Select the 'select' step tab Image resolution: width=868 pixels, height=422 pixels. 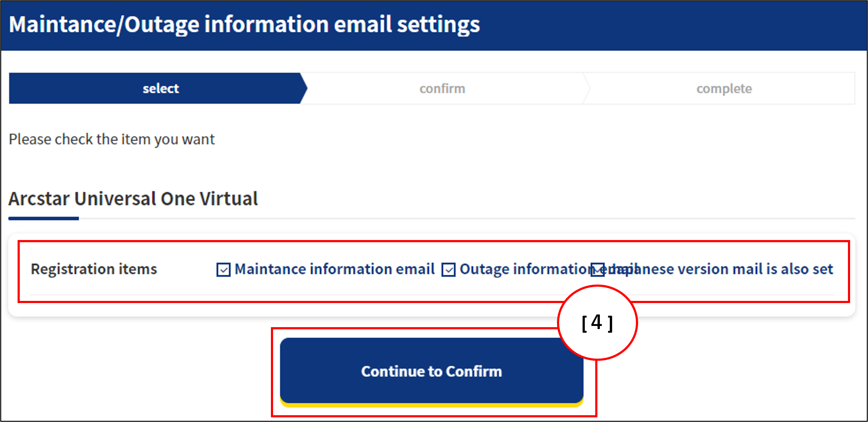160,88
